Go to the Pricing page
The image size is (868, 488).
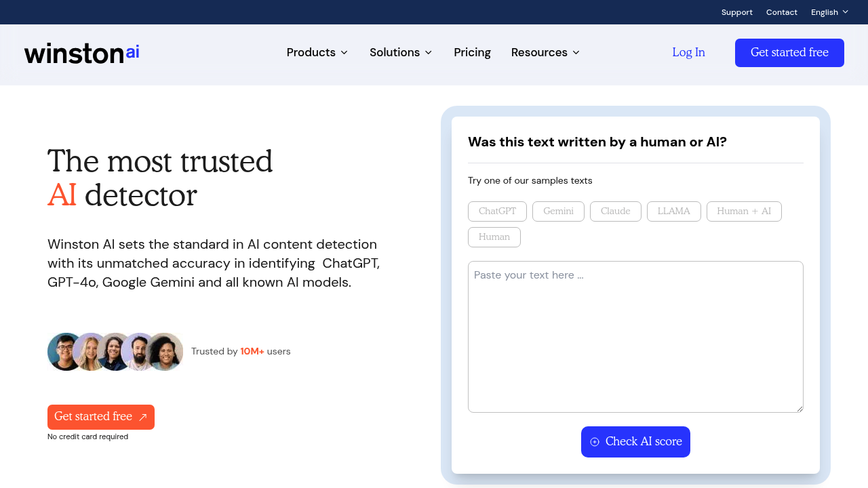[472, 53]
